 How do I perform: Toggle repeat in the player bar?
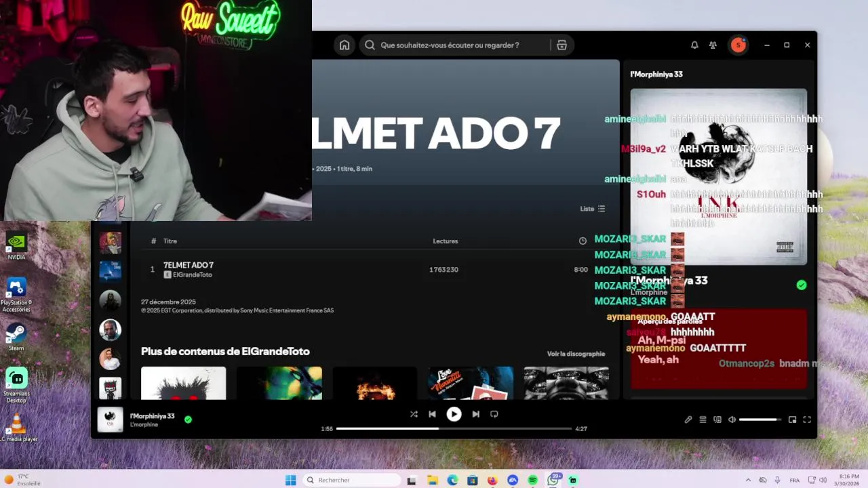[494, 414]
